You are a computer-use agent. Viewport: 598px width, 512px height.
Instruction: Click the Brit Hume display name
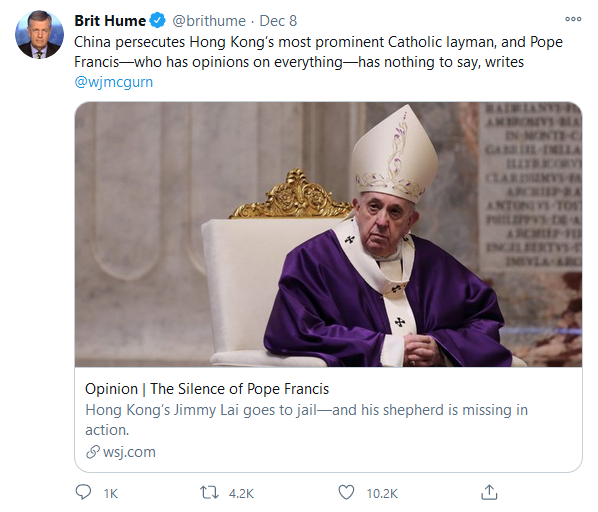coord(110,21)
